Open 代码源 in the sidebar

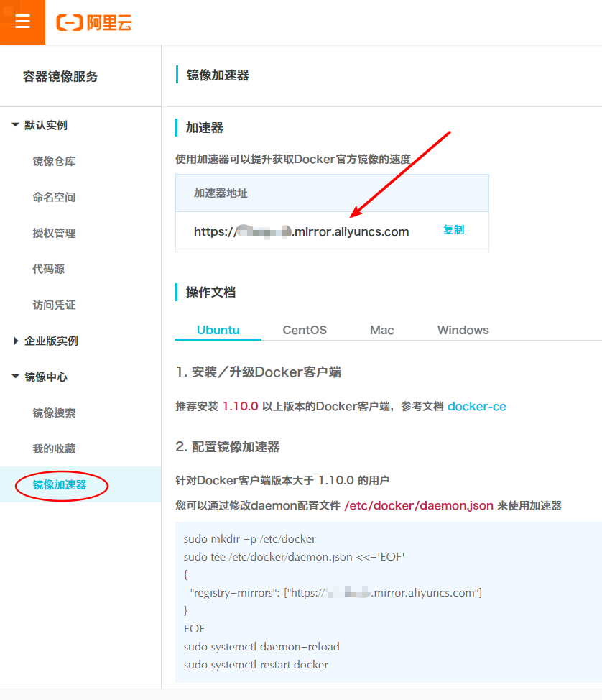pos(49,270)
